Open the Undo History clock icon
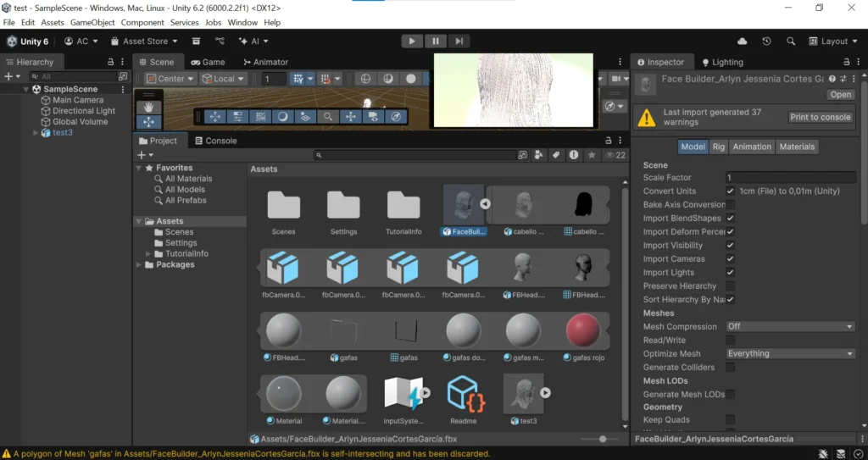Viewport: 868px width, 460px height. (x=767, y=41)
